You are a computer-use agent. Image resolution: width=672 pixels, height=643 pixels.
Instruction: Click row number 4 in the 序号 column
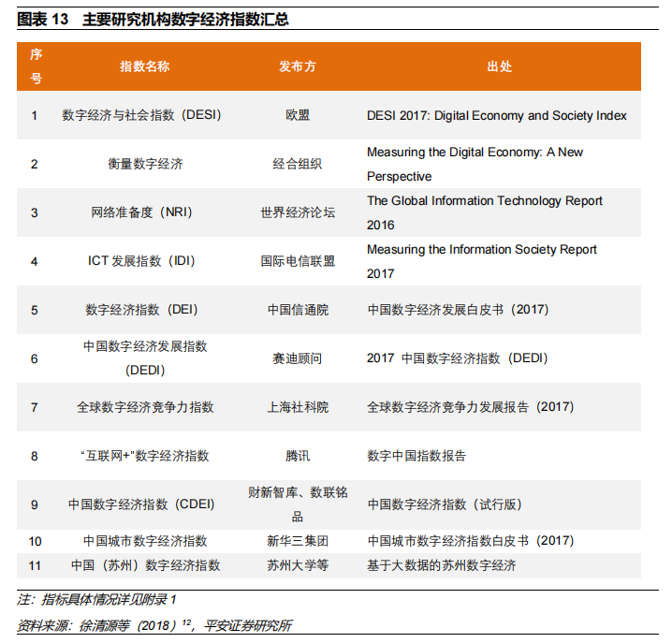[35, 261]
